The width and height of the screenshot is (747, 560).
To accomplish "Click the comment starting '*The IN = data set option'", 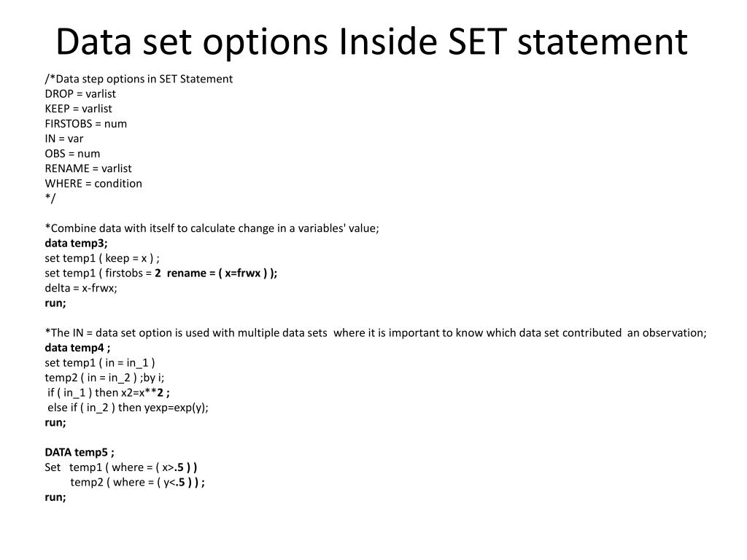I will (x=376, y=332).
